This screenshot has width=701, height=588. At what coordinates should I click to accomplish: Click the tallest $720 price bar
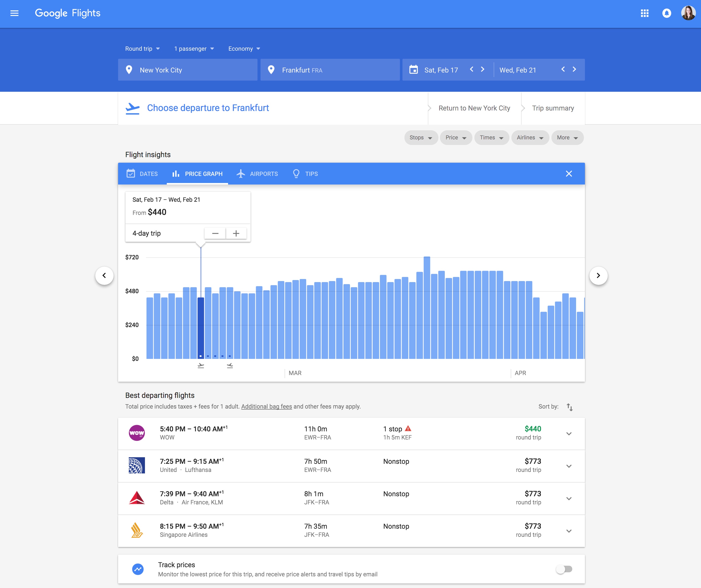coord(427,307)
